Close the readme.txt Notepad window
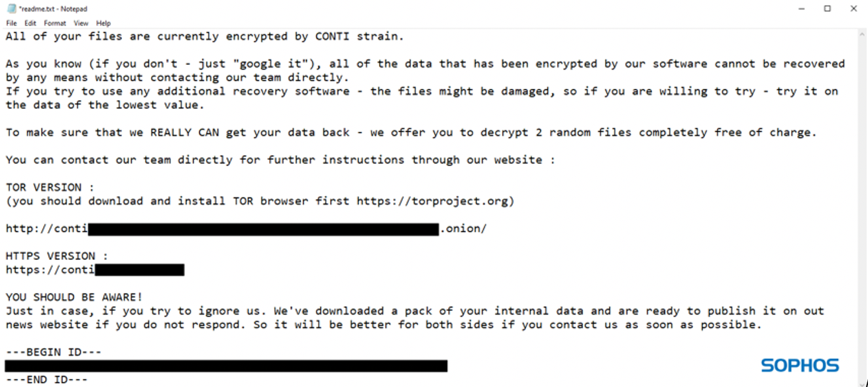The height and width of the screenshot is (387, 868). pyautogui.click(x=853, y=9)
